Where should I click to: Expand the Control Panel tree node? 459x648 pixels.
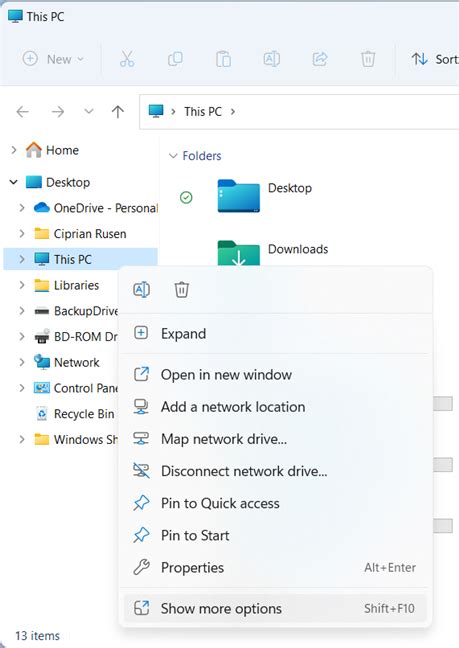pyautogui.click(x=22, y=388)
